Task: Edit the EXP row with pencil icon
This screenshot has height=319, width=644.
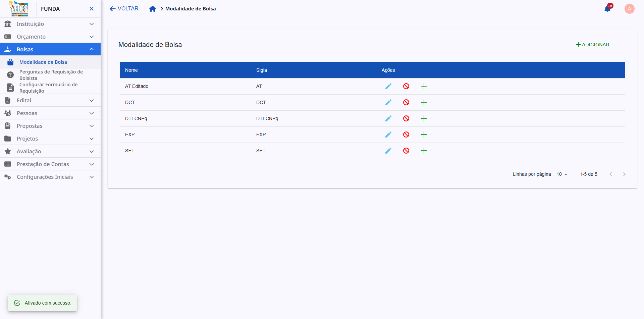Action: point(388,135)
